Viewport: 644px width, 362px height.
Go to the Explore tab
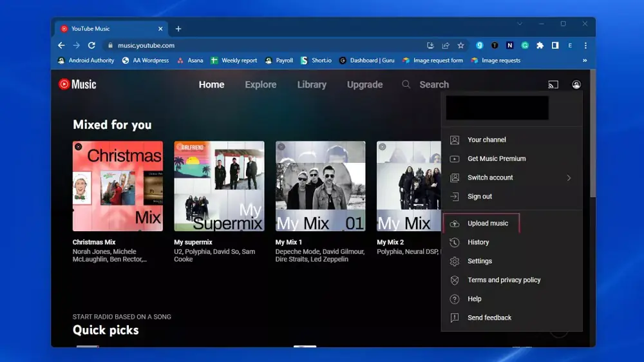click(260, 84)
